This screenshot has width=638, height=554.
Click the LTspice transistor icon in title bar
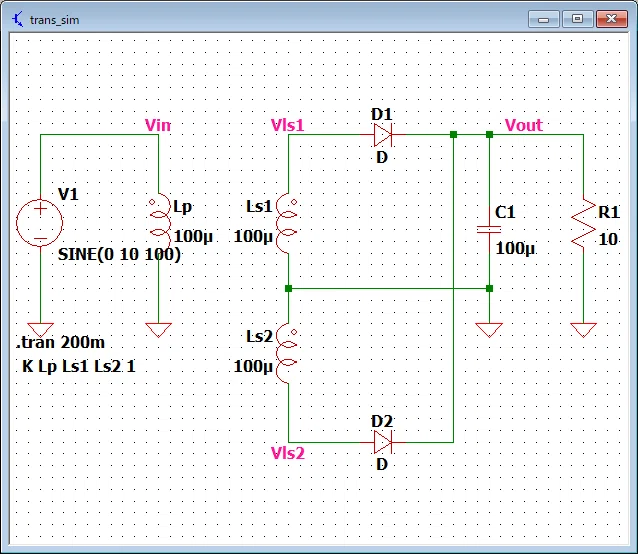tap(17, 19)
